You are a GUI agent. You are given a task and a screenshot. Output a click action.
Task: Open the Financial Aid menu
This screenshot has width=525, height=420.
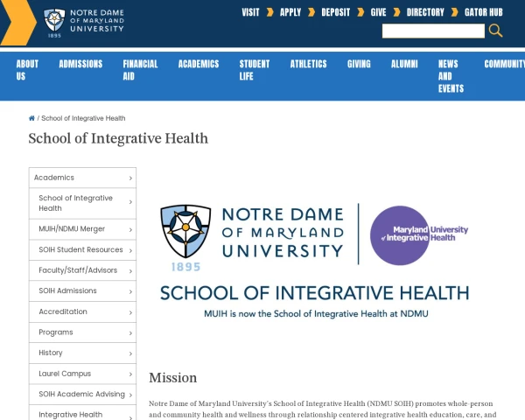click(x=140, y=70)
